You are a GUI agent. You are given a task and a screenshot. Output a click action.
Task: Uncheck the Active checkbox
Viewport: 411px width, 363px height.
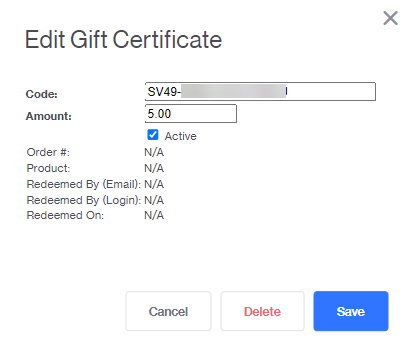(153, 135)
